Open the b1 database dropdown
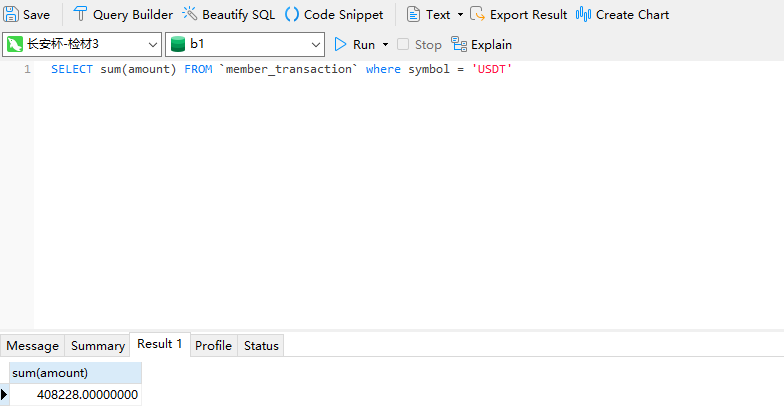Screen dimensions: 784x418 pyautogui.click(x=316, y=44)
